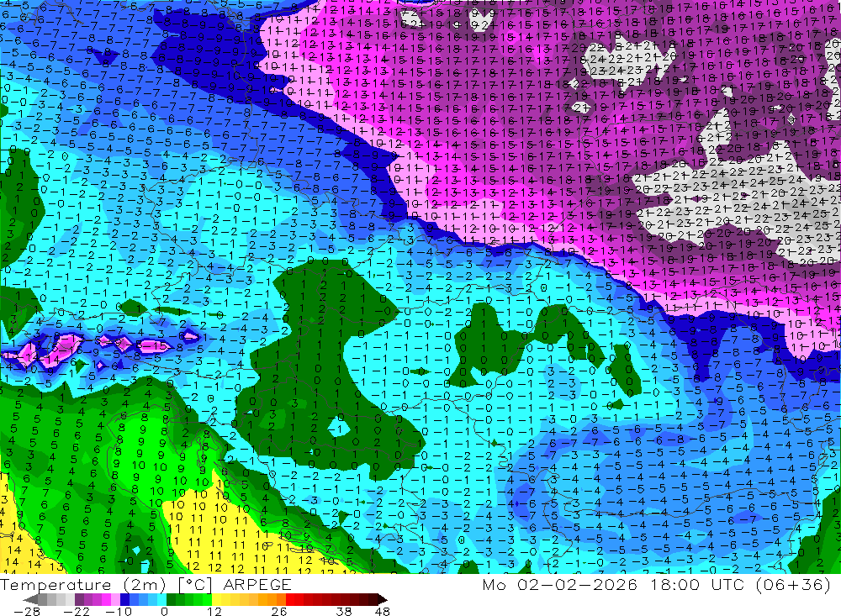
Task: Click the 'Mo 02-02-2026 18:00 UTC (06+36)' timestamp
Action: tap(657, 585)
